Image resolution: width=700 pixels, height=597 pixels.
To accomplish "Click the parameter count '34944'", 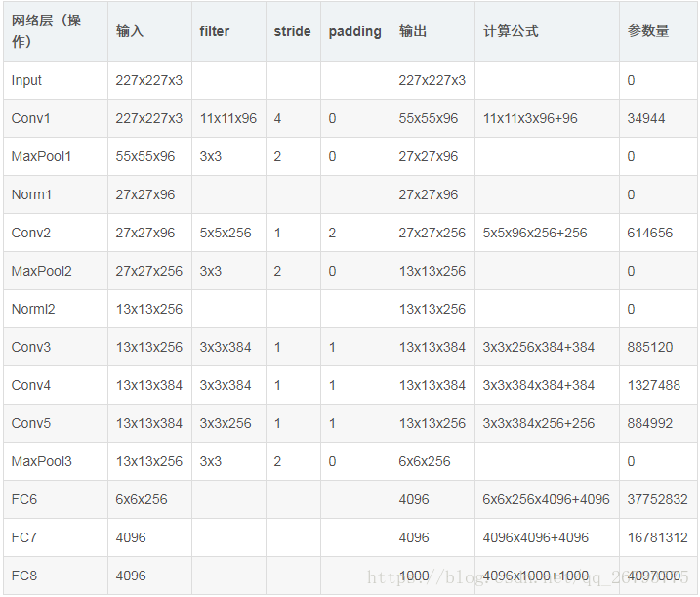I will click(646, 118).
